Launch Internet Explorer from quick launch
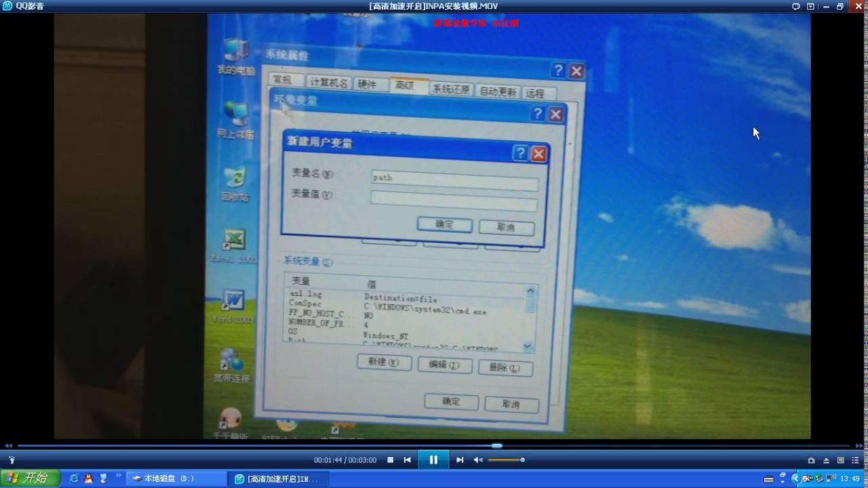868x488 pixels. (x=74, y=479)
